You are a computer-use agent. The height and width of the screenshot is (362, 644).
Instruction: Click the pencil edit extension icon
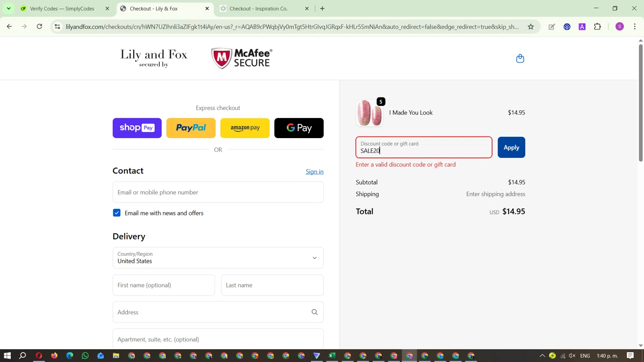552,27
